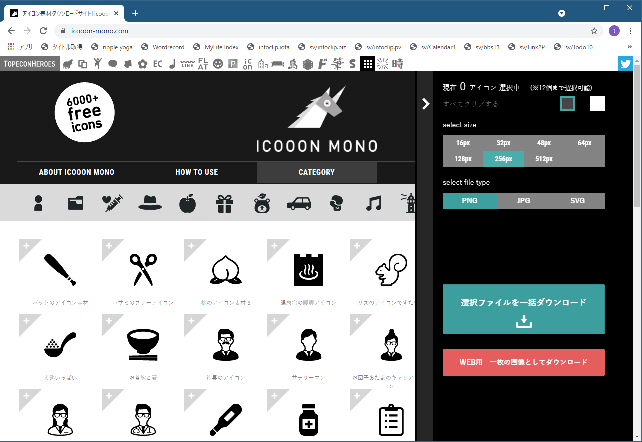
Task: Click the 時 icon in top bar
Action: pyautogui.click(x=398, y=64)
